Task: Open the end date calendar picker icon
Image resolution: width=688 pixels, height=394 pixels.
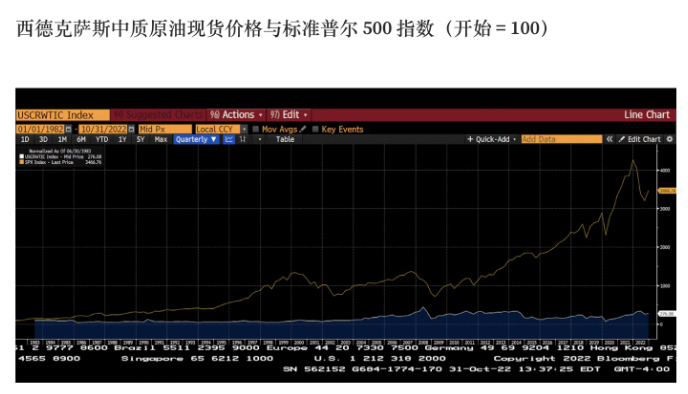Action: 131,129
